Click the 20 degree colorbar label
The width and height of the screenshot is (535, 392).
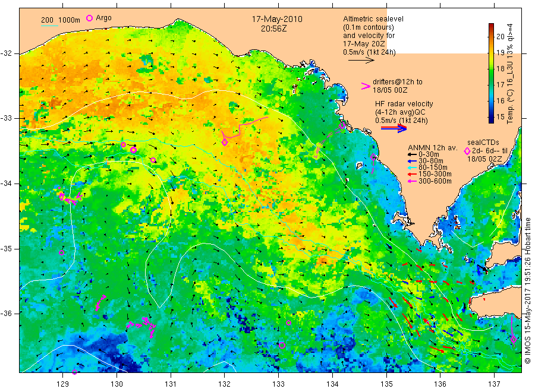click(x=500, y=36)
